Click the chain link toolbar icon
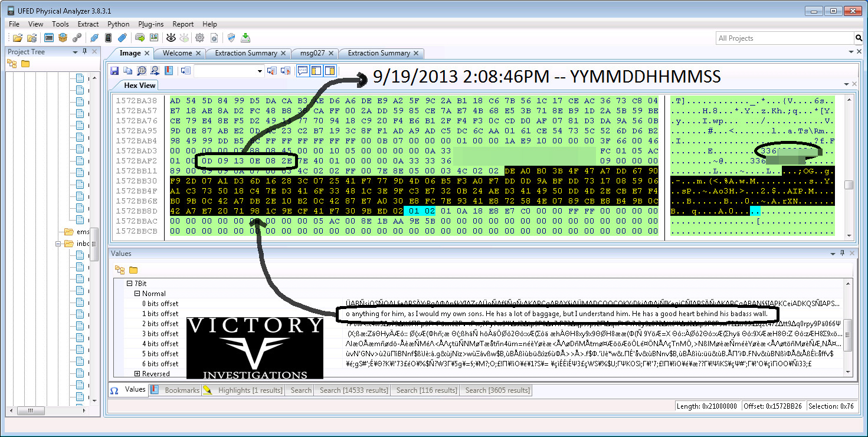 77,38
